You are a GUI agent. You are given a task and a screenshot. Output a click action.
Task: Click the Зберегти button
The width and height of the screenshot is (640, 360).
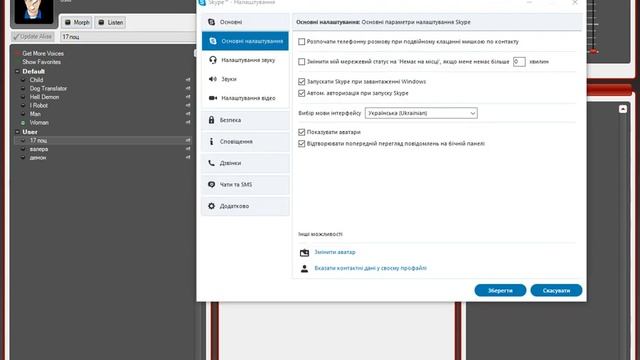click(500, 291)
